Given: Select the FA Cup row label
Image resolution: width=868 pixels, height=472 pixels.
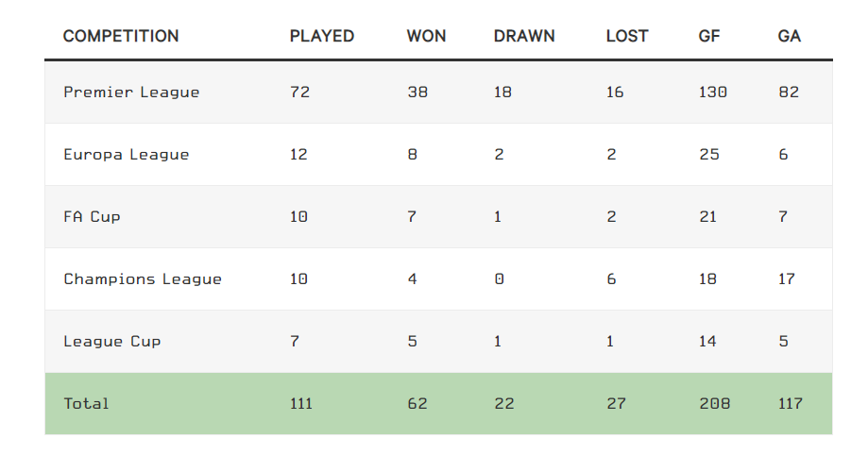Looking at the screenshot, I should 92,217.
